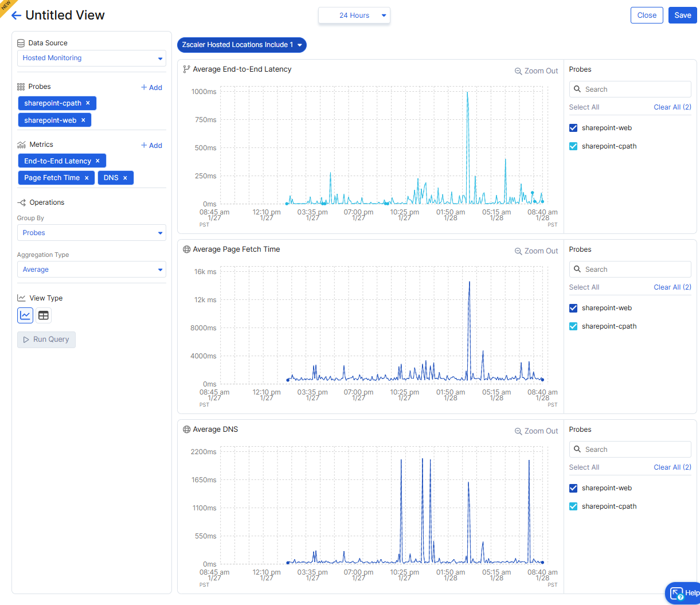Open the 24 Hours time range dropdown

point(354,15)
